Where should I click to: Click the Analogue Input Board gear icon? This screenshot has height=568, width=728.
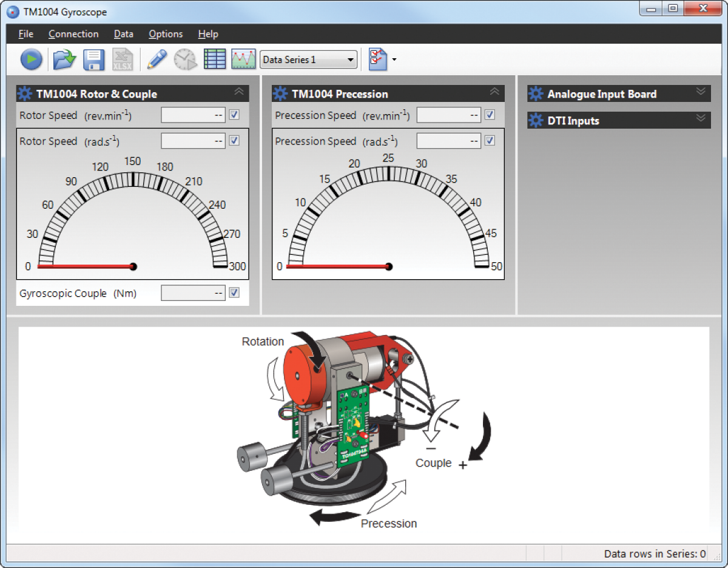pyautogui.click(x=536, y=94)
